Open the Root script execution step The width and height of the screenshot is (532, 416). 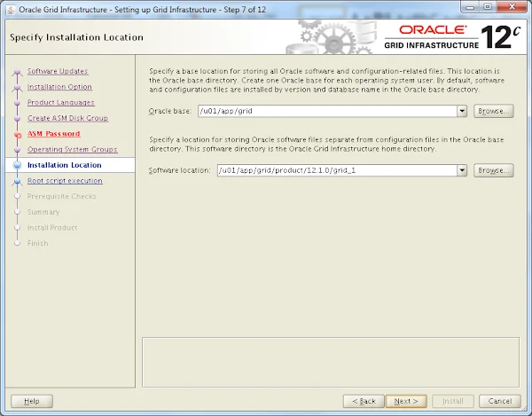point(65,181)
